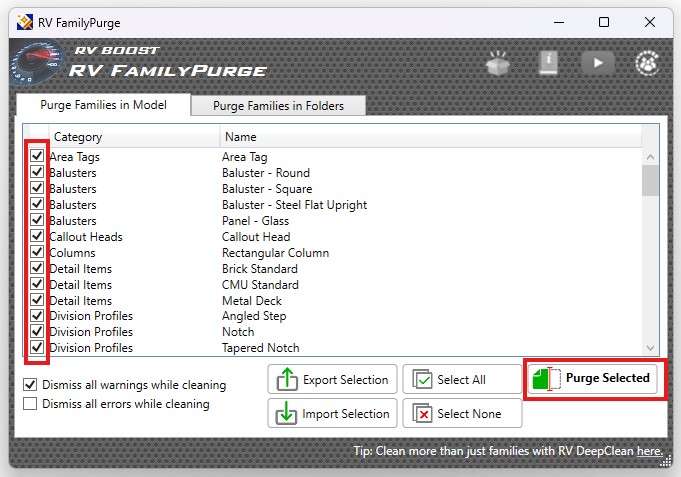This screenshot has height=477, width=681.
Task: Select the Purge Families in Model tab
Action: (102, 105)
